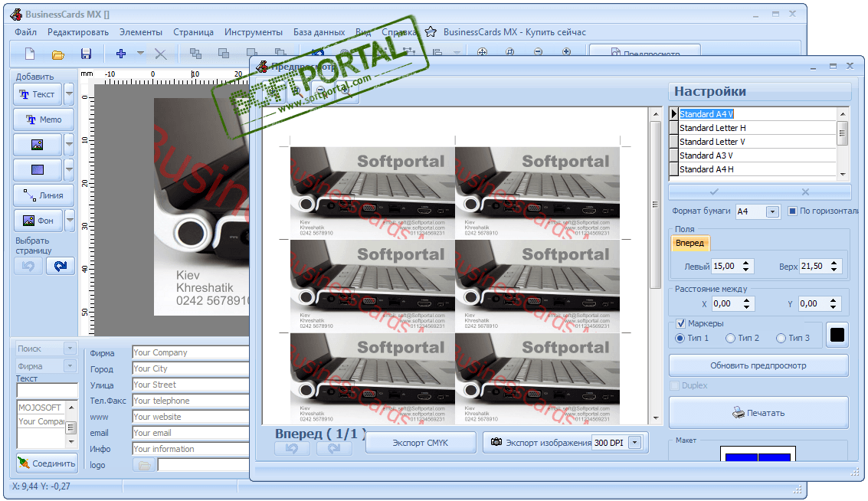868x501 pixels.
Task: Click the Your Company input field
Action: [191, 352]
